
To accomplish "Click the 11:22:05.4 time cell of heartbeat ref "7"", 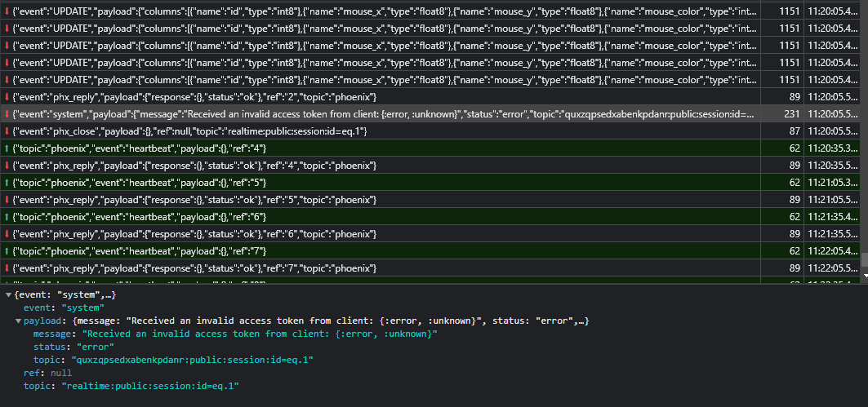I will pos(832,251).
